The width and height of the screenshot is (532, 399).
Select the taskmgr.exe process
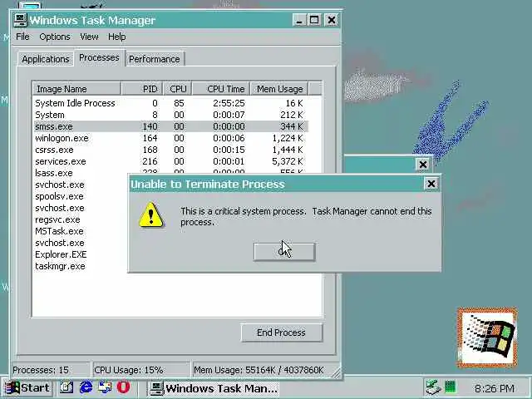pos(61,266)
